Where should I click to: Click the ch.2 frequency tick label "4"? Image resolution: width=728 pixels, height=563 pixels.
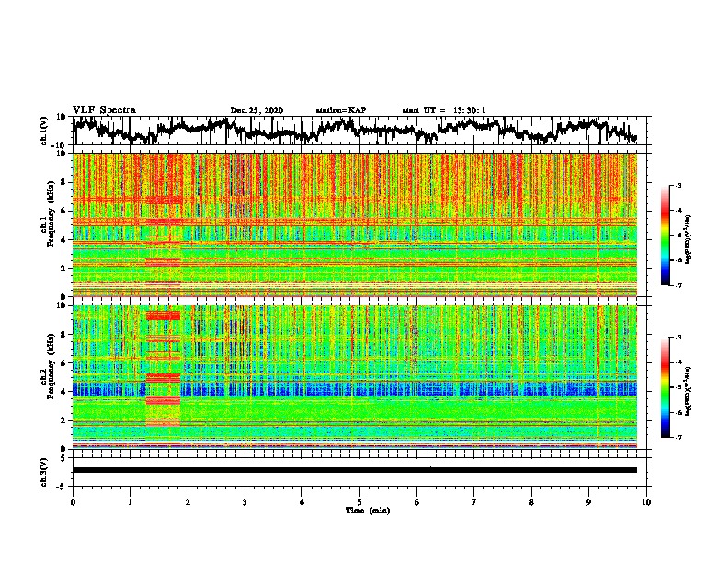coord(64,392)
